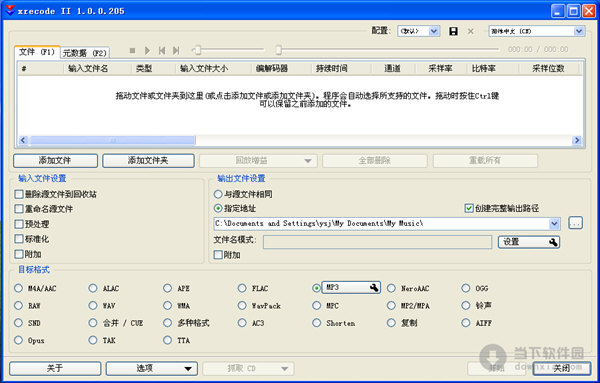Click the 添加文件夹 button
This screenshot has height=383, width=600.
point(148,161)
